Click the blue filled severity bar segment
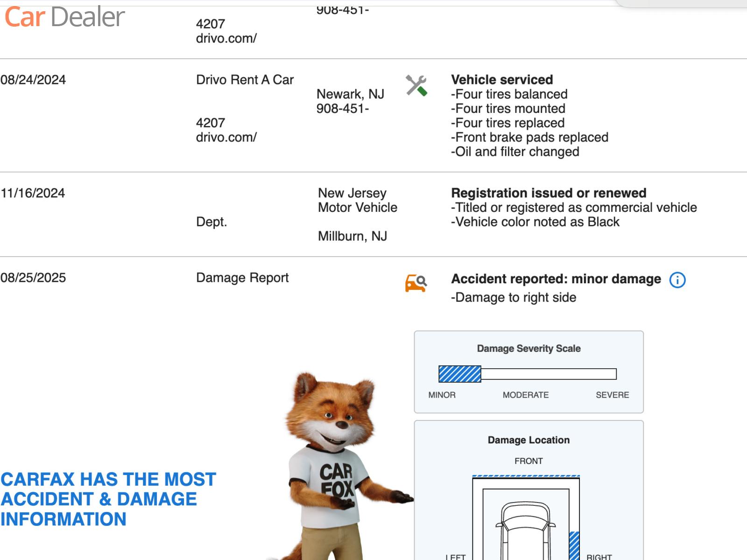This screenshot has height=560, width=747. click(x=460, y=374)
